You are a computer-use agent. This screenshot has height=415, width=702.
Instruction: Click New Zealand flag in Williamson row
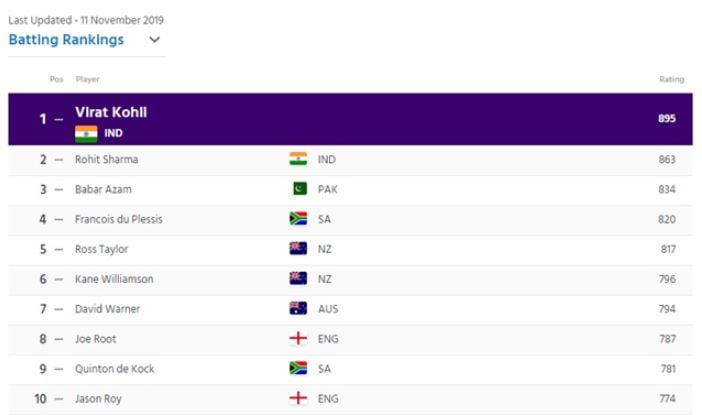pos(298,279)
